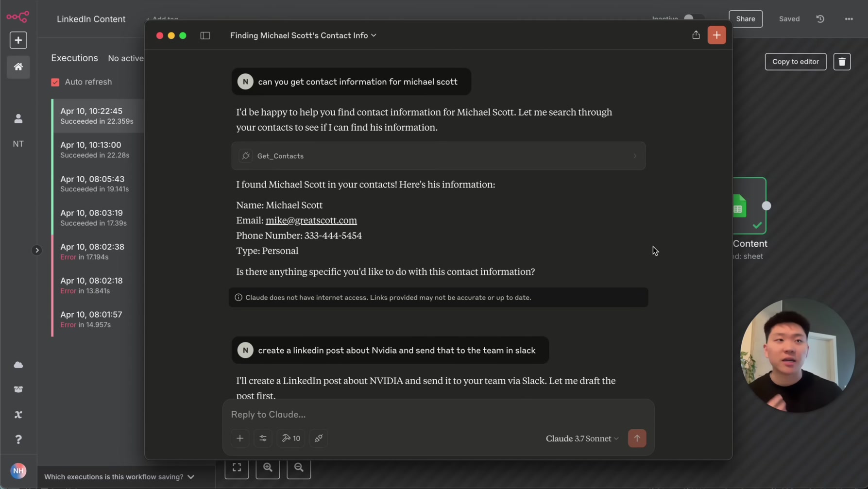Open the n8n logo home
This screenshot has width=868, height=489.
tap(17, 17)
